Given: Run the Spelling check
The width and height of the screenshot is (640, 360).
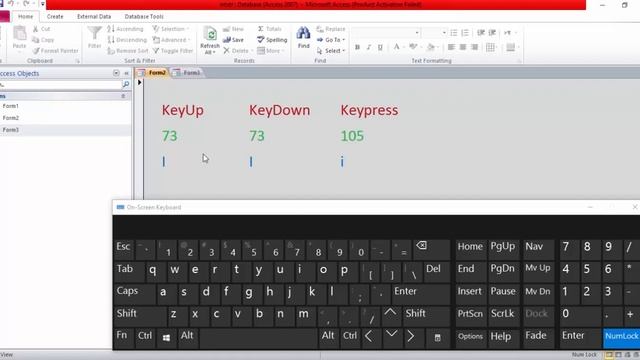Looking at the screenshot, I should tap(272, 40).
